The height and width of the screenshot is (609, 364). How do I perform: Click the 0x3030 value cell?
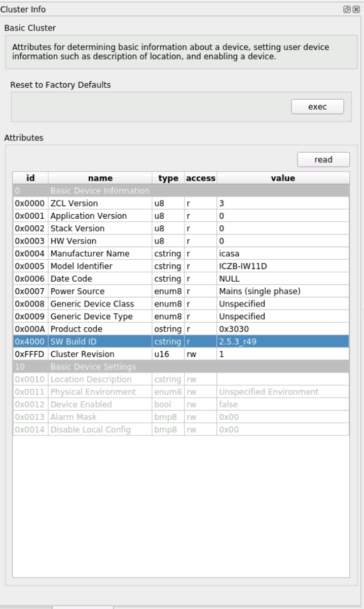[283, 329]
